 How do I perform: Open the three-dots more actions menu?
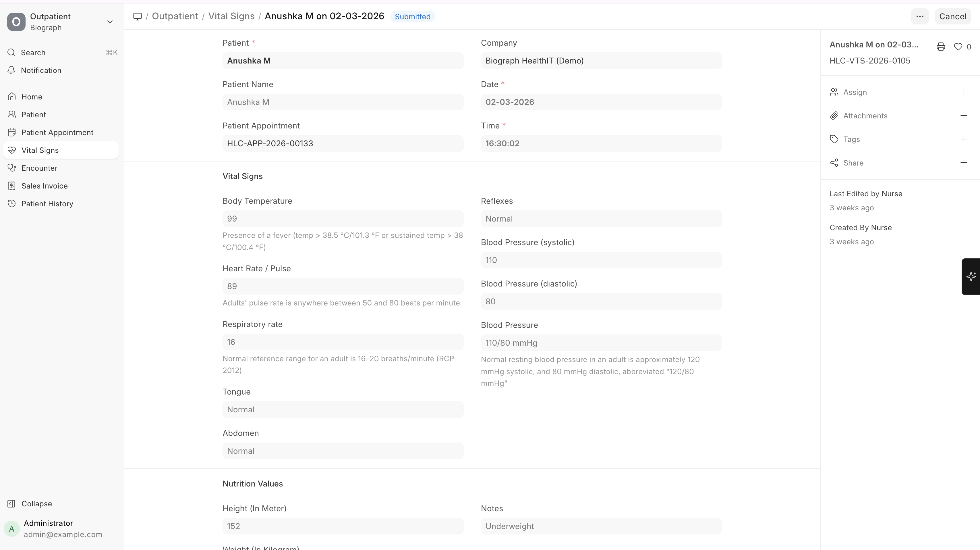click(x=919, y=16)
